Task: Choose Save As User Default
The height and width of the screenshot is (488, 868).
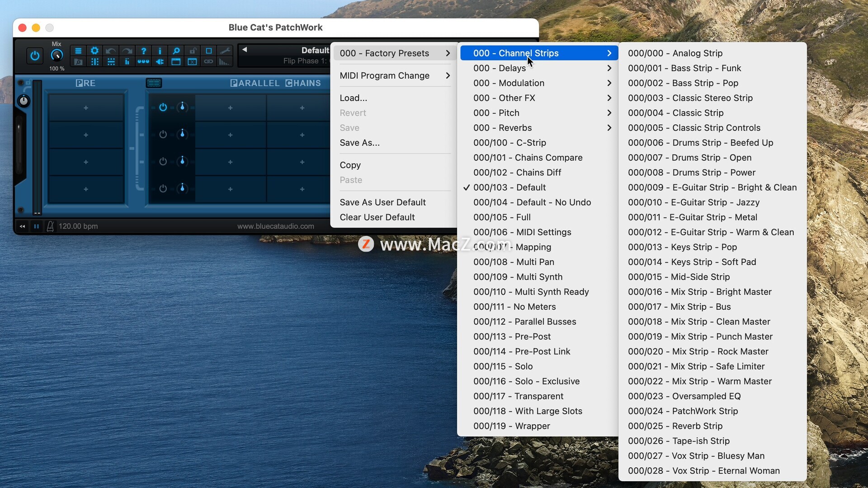Action: pyautogui.click(x=394, y=202)
